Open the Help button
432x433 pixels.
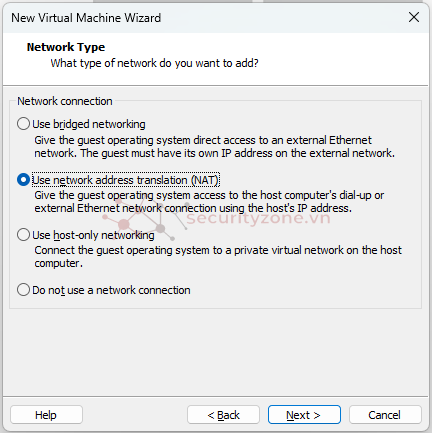point(46,415)
